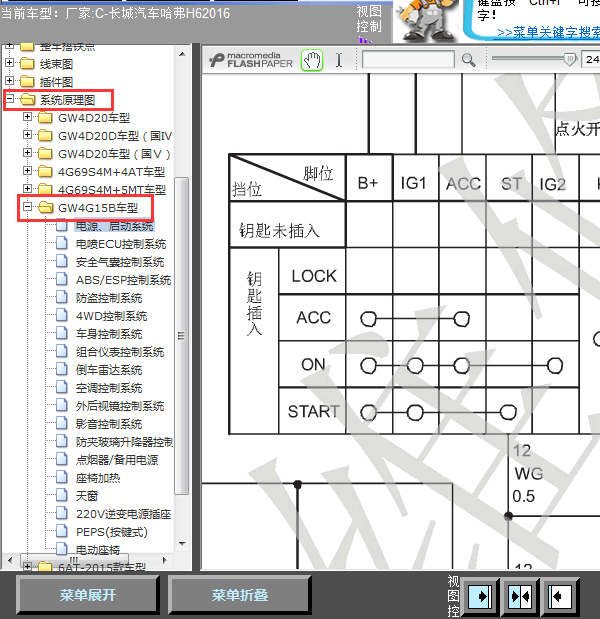Click the GW4D20车型 folder icon
This screenshot has width=600, height=619.
tap(45, 117)
